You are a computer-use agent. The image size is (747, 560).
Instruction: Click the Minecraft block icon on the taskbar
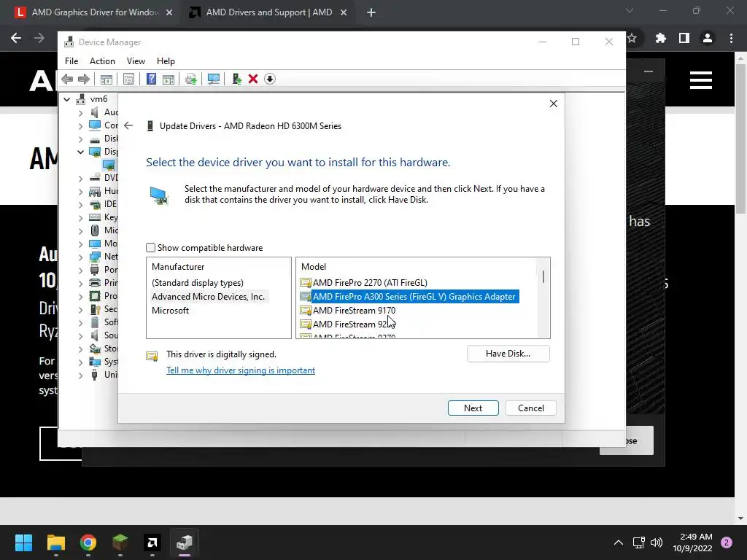click(120, 542)
